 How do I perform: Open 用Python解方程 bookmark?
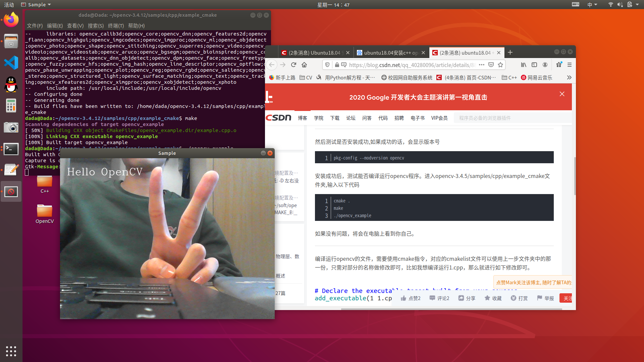[345, 77]
